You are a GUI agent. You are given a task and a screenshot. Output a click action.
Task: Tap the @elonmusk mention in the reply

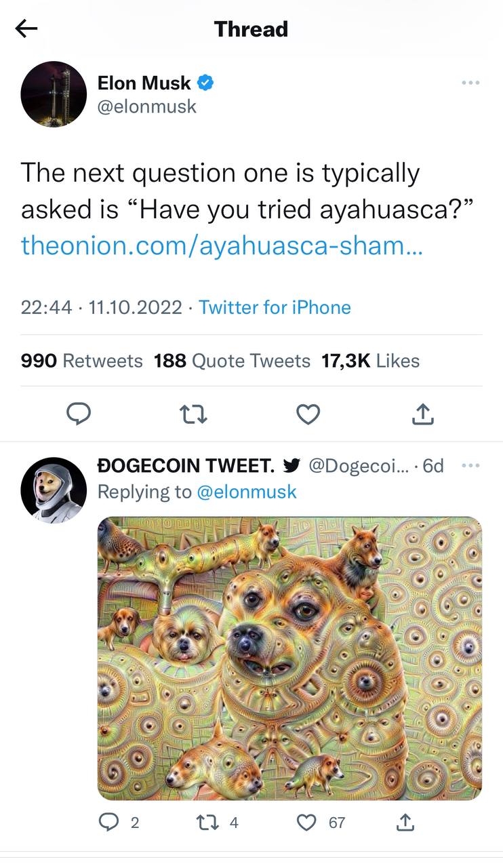coord(247,492)
